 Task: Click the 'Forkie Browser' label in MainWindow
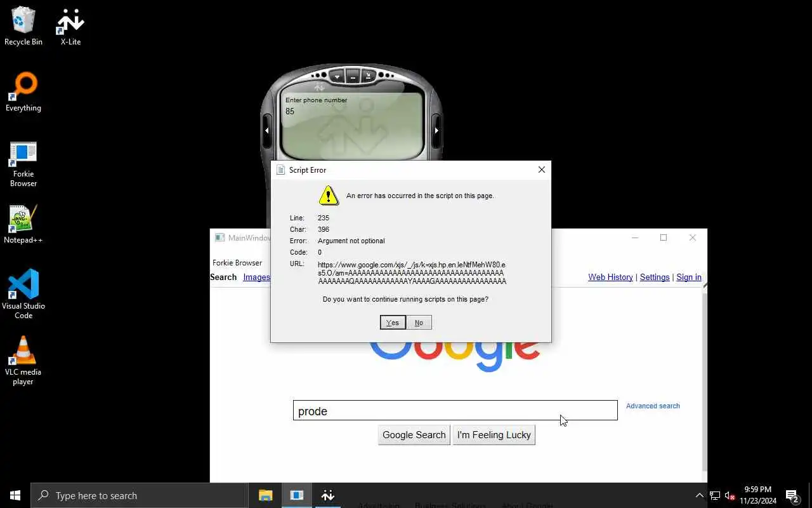point(237,263)
